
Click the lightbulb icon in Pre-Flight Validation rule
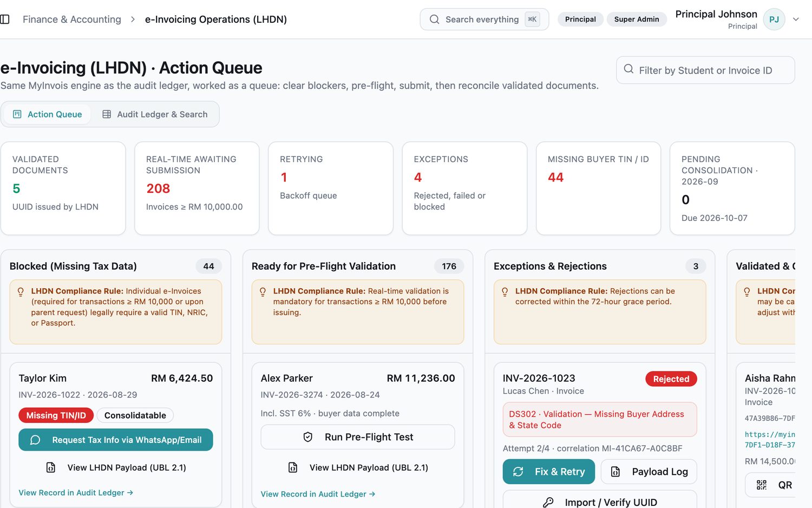pyautogui.click(x=263, y=291)
